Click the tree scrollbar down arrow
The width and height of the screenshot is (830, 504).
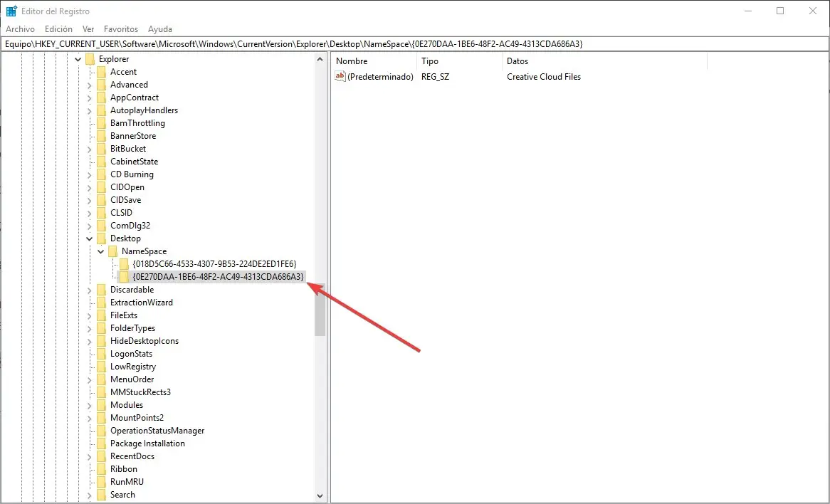pyautogui.click(x=320, y=496)
